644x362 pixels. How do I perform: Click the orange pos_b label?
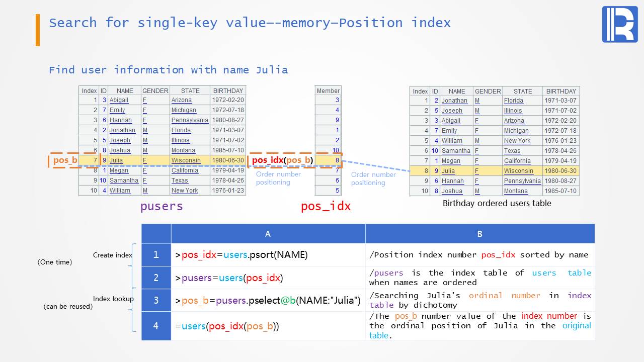coord(65,160)
